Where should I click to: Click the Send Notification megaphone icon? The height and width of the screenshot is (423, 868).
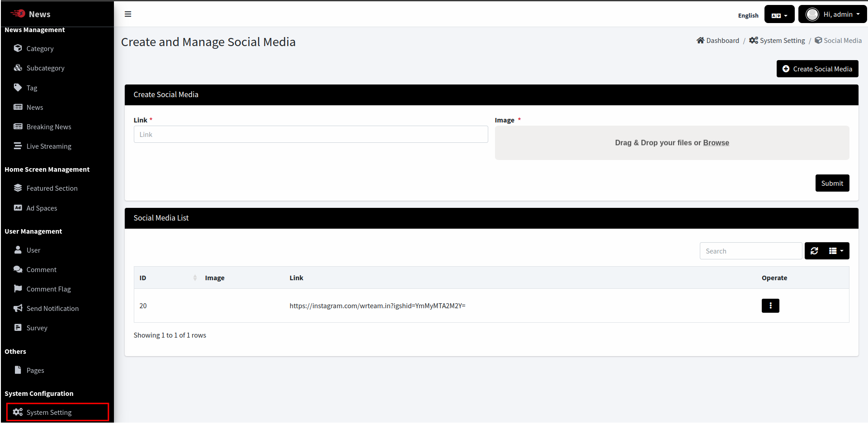[x=18, y=308]
